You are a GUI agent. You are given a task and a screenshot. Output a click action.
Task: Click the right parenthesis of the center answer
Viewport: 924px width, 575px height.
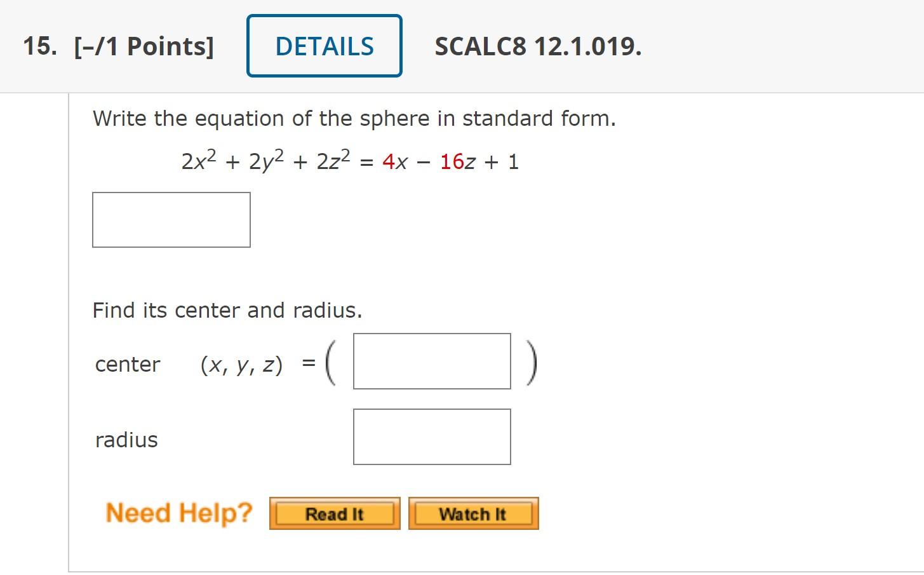[531, 361]
